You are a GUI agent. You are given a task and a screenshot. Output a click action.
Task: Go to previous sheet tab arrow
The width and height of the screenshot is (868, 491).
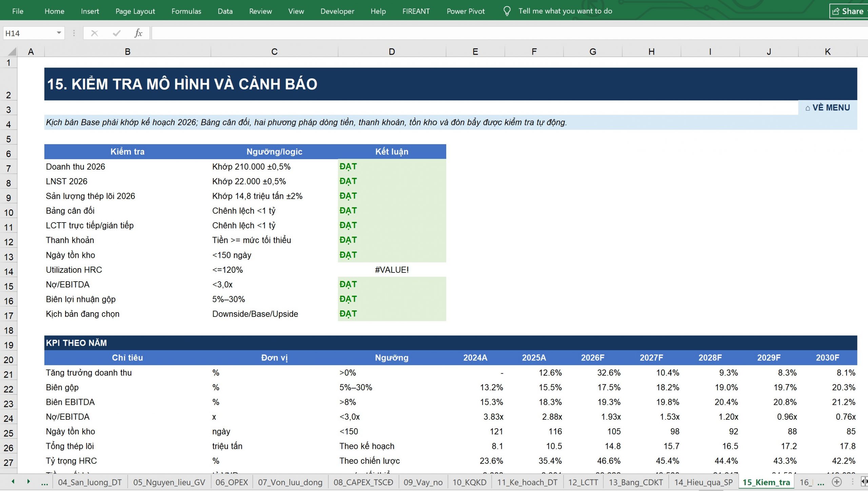[13, 482]
